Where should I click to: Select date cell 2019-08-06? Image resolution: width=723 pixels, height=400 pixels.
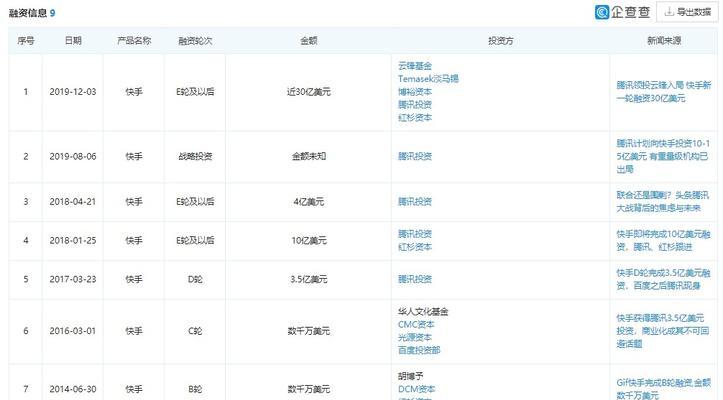[73, 156]
